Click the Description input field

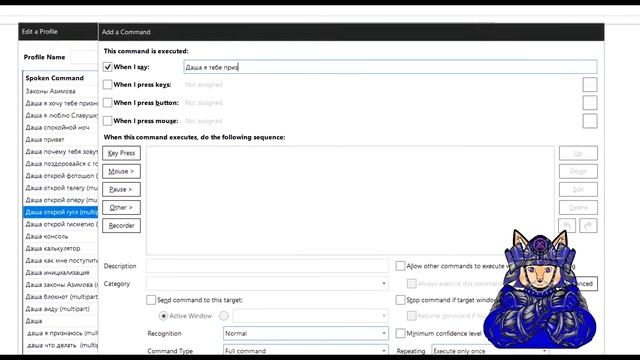(x=267, y=266)
